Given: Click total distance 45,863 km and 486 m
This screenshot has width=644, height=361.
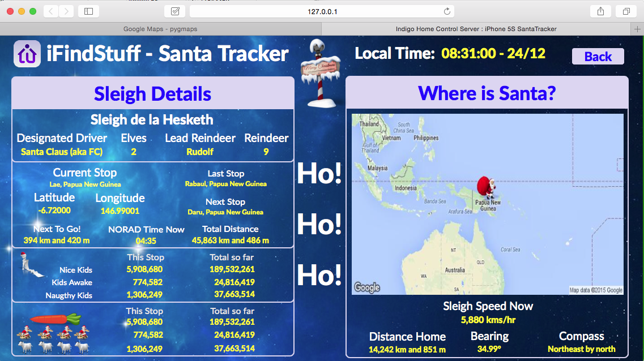Looking at the screenshot, I should pyautogui.click(x=231, y=240).
